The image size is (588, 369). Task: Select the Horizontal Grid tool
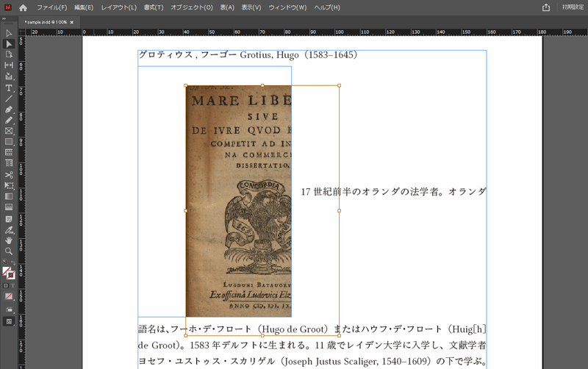pos(9,152)
